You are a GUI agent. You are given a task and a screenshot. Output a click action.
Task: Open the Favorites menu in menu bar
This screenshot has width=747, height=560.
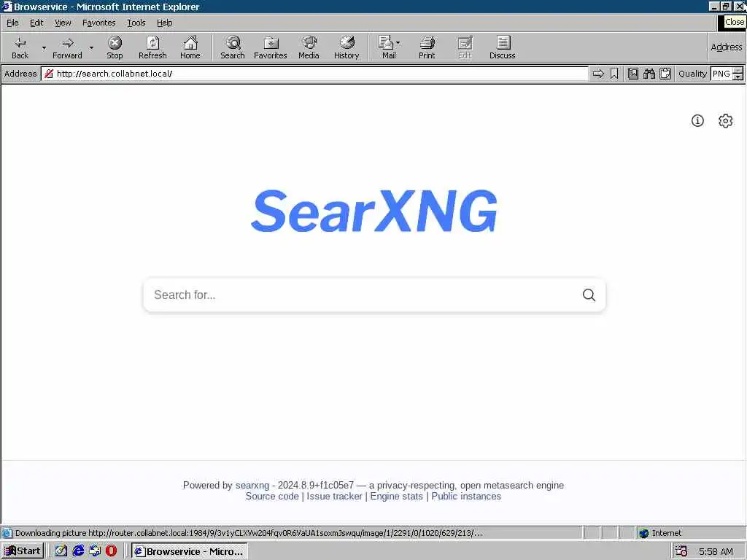click(x=98, y=23)
